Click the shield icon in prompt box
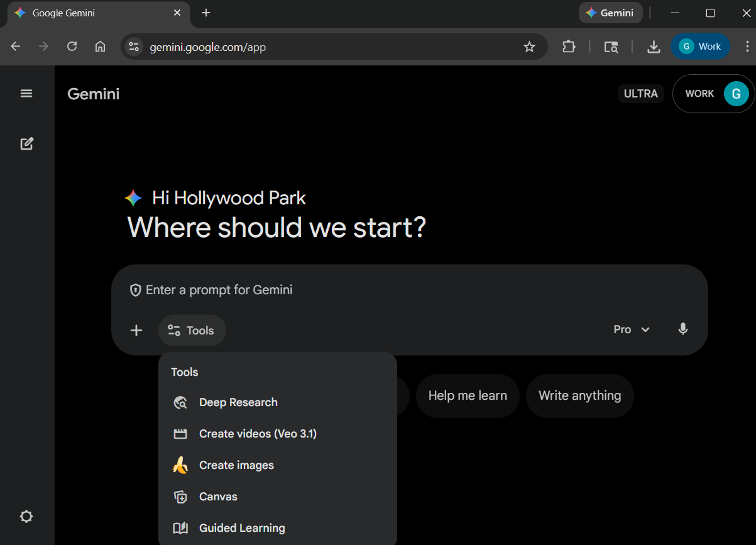The image size is (756, 545). coord(135,290)
